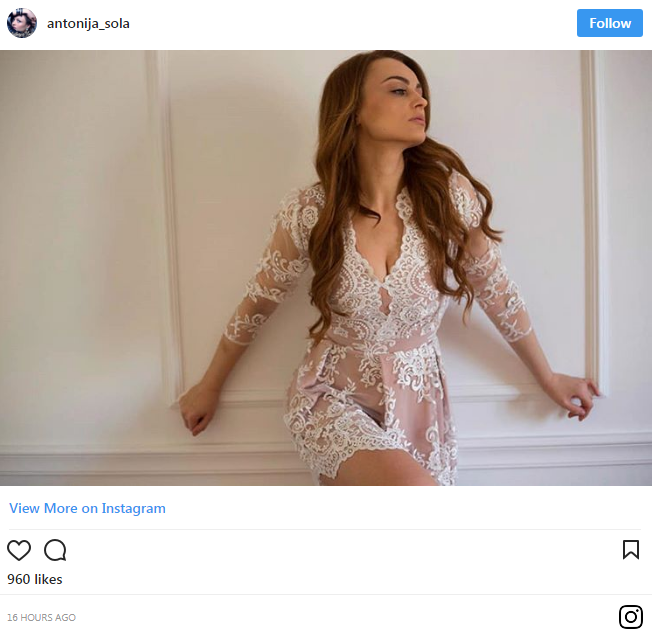
Task: Go to the poster's profile via the round avatar
Action: coord(22,23)
